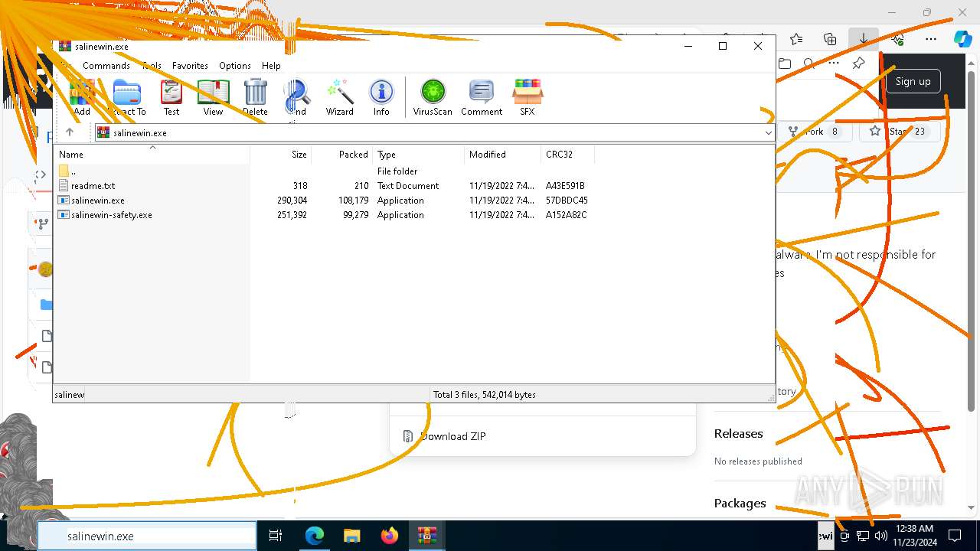Click Sign up button in browser

tap(913, 81)
